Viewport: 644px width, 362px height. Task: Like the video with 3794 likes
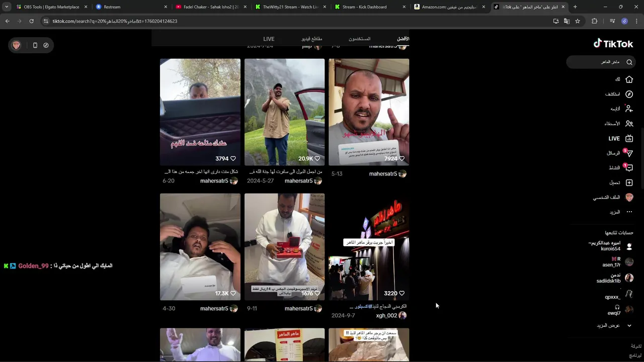233,158
